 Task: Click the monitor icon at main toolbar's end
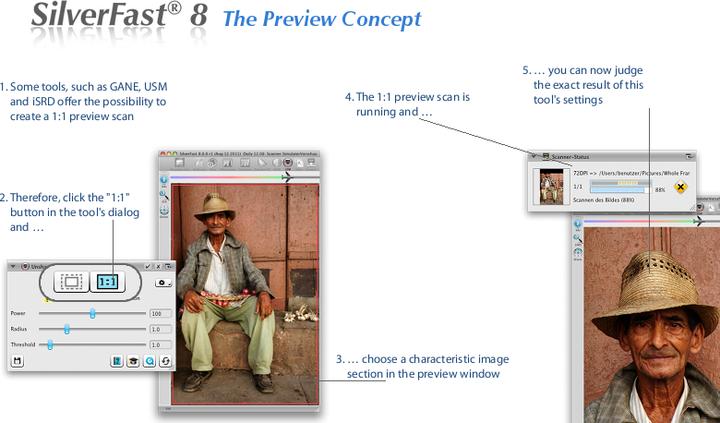(x=312, y=163)
